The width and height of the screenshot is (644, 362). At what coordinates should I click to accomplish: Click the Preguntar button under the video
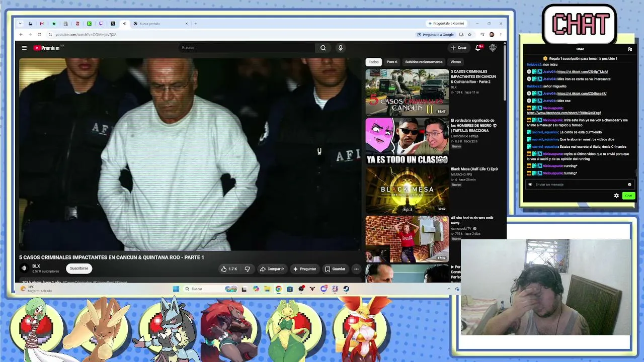click(304, 269)
